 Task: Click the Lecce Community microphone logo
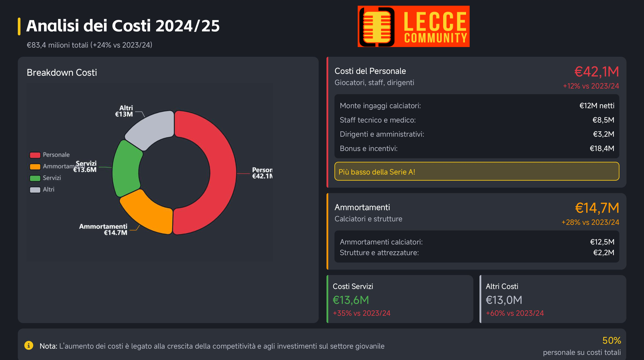pyautogui.click(x=413, y=26)
